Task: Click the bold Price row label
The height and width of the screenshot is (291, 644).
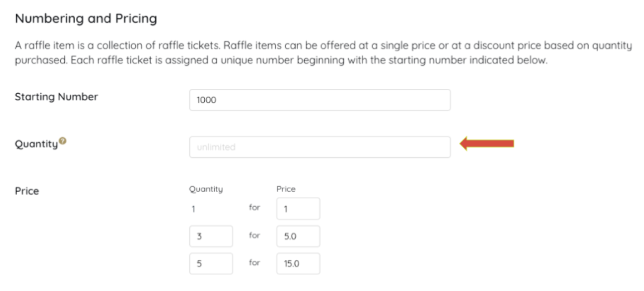Action: click(x=27, y=191)
